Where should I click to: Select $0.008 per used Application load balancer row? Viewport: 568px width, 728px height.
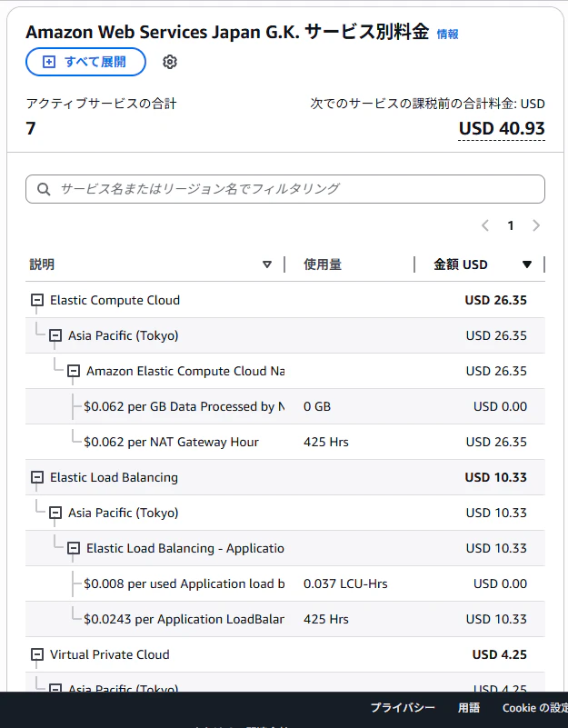coord(285,584)
